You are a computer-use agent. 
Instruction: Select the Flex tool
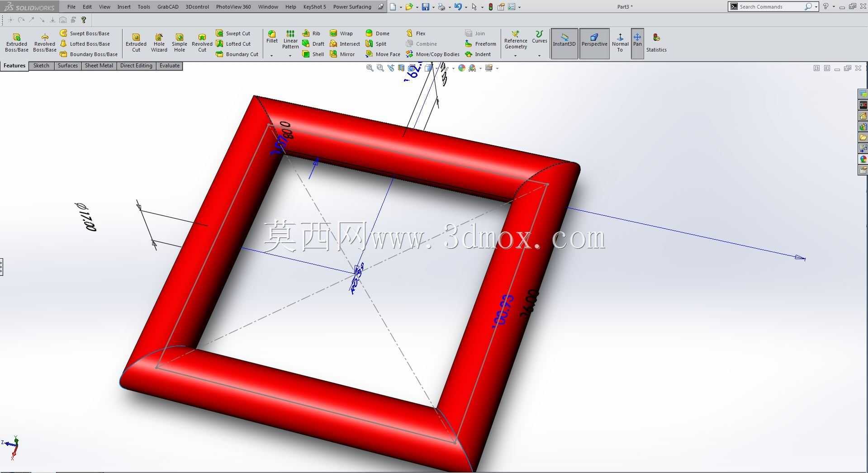click(x=416, y=33)
